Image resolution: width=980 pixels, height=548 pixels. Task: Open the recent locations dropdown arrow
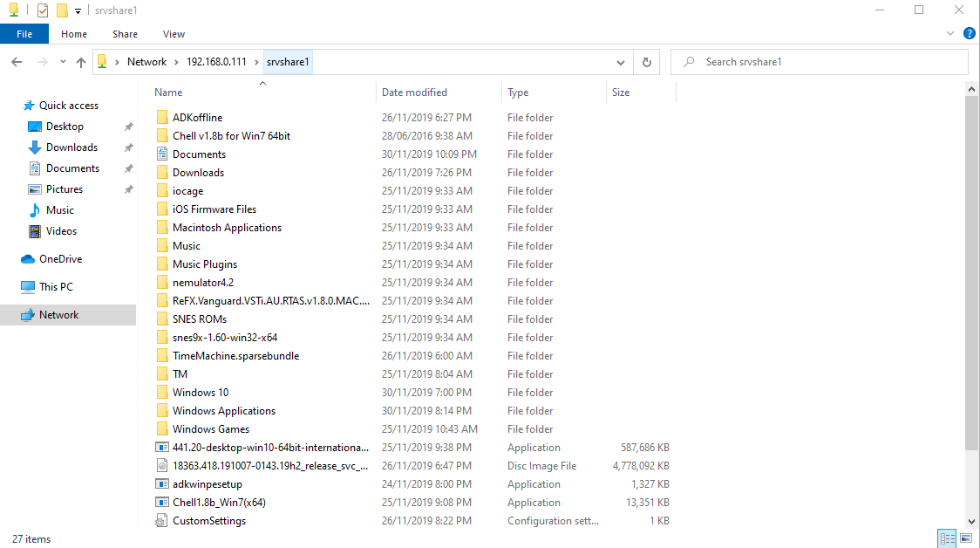(x=63, y=62)
